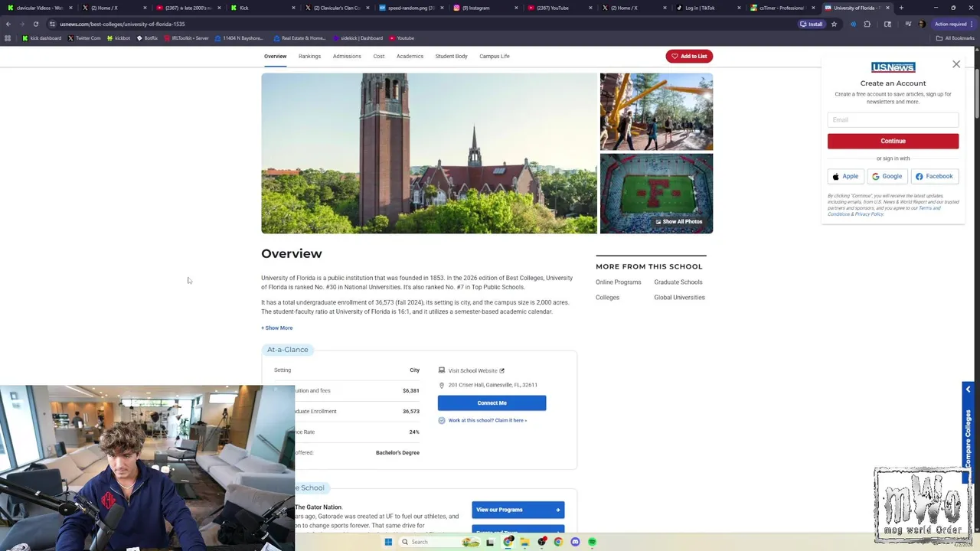The image size is (980, 551).
Task: Click Show All Photos on stadium image
Action: (678, 222)
